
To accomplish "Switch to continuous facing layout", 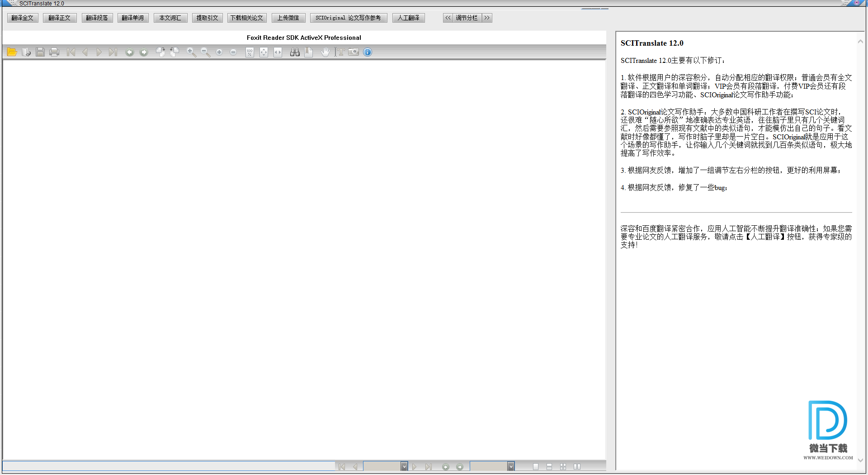I will tap(563, 467).
